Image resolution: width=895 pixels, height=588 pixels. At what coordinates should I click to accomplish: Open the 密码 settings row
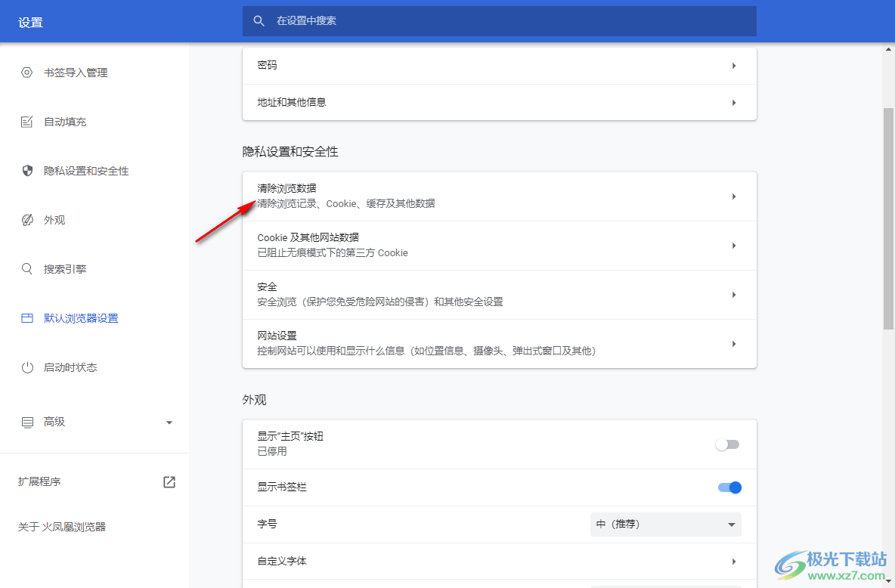(x=500, y=66)
